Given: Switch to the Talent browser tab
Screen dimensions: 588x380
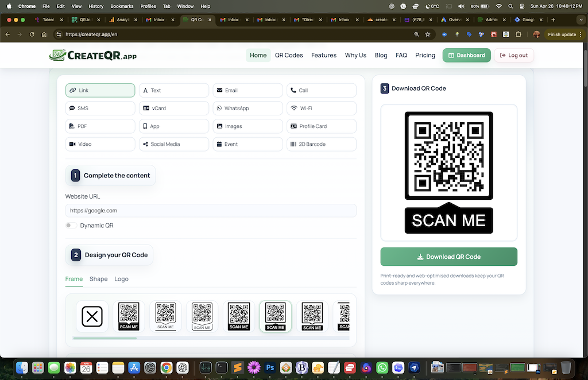Looking at the screenshot, I should click(48, 20).
